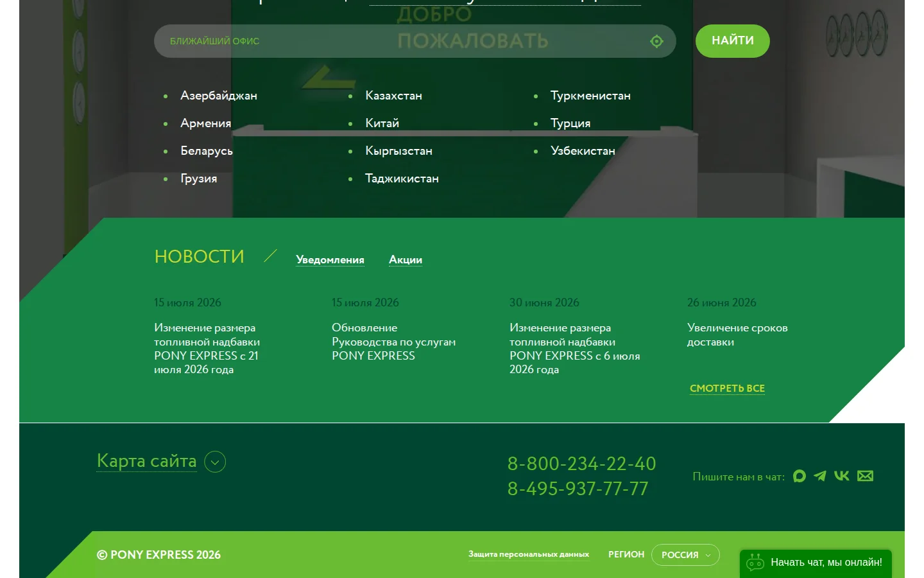Open news Увеличение сроков доставки
Image resolution: width=924 pixels, height=578 pixels.
click(737, 335)
